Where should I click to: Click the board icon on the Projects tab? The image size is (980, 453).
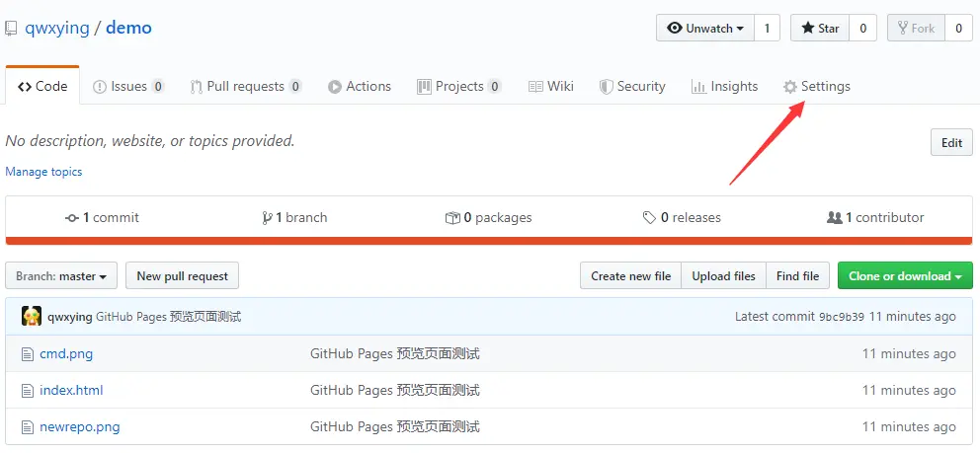[424, 87]
